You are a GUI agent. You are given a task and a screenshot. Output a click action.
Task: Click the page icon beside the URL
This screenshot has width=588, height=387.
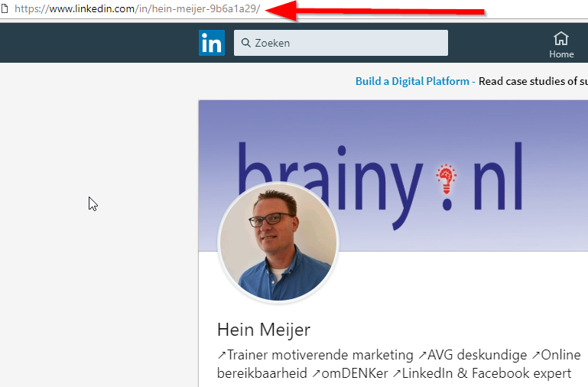(5, 8)
